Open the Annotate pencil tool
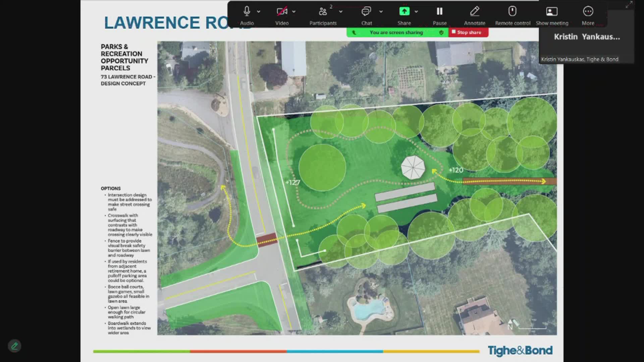The width and height of the screenshot is (644, 362). click(475, 11)
